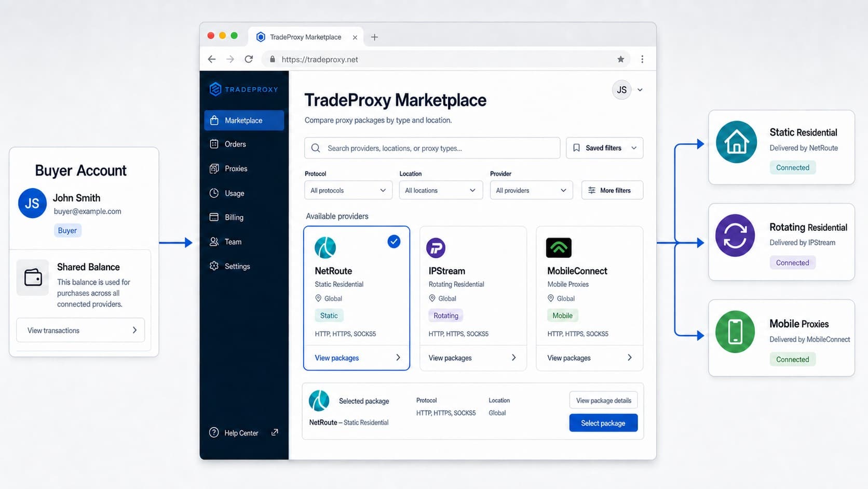The height and width of the screenshot is (489, 868).
Task: Expand the user account menu chevron
Action: (x=640, y=90)
